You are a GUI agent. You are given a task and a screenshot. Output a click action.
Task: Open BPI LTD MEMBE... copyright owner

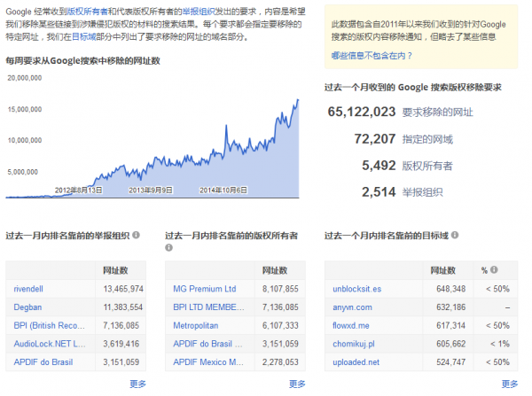[x=208, y=307]
